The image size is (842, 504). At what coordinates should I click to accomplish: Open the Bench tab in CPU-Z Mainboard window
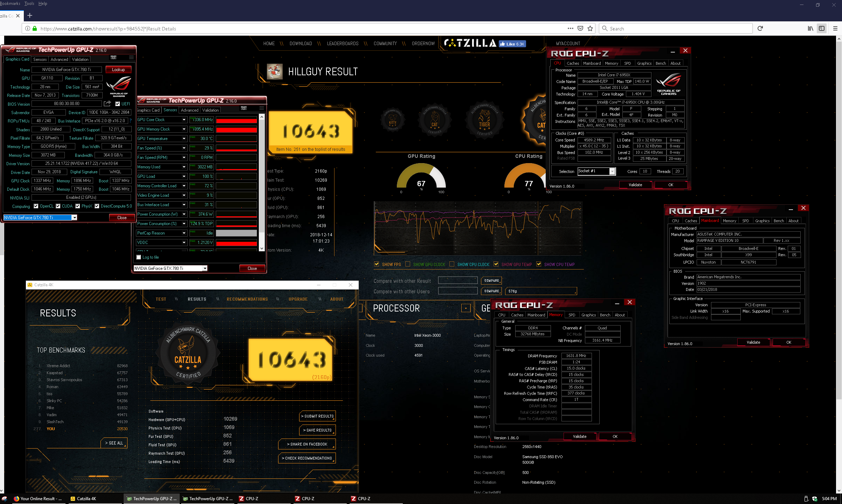point(779,221)
